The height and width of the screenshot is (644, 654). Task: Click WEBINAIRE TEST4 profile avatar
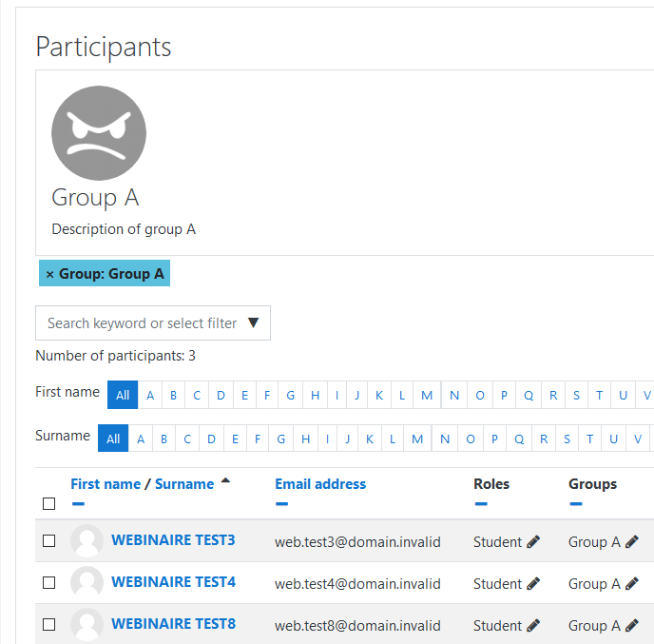pos(87,583)
